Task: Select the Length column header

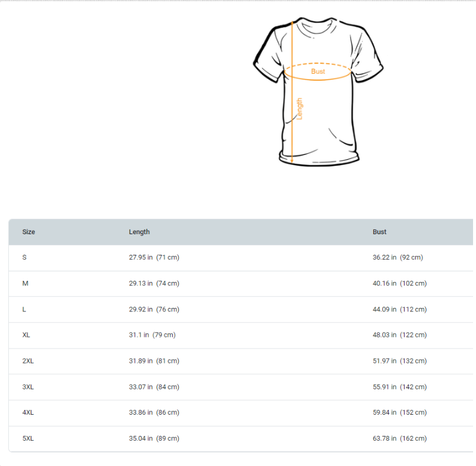Action: [139, 232]
